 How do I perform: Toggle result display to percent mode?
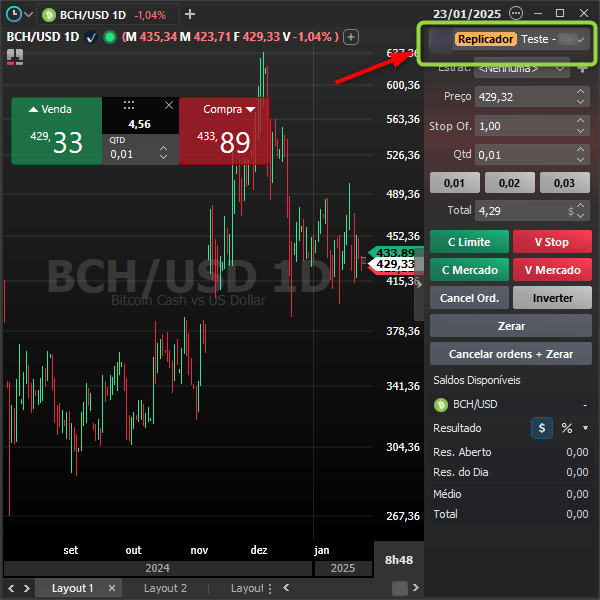pyautogui.click(x=567, y=428)
